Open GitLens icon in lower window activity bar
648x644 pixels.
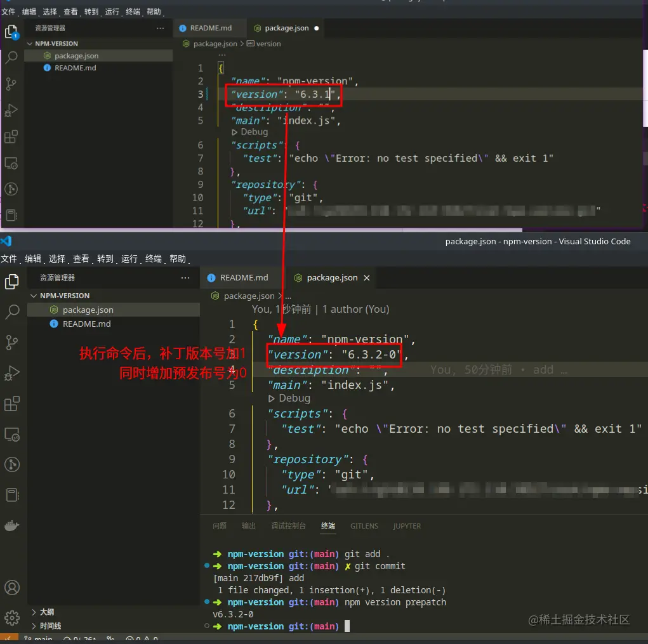[x=12, y=464]
